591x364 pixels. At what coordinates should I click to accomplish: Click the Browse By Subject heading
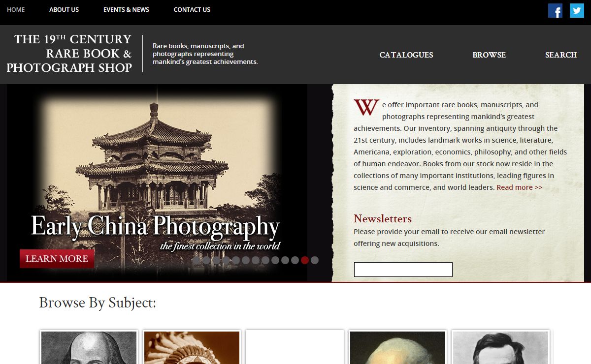pyautogui.click(x=98, y=303)
